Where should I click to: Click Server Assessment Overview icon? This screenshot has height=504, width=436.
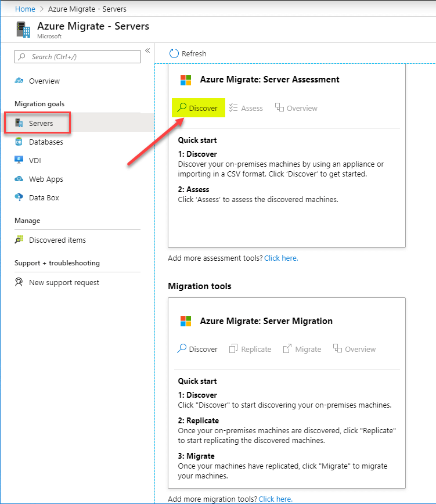click(x=279, y=107)
